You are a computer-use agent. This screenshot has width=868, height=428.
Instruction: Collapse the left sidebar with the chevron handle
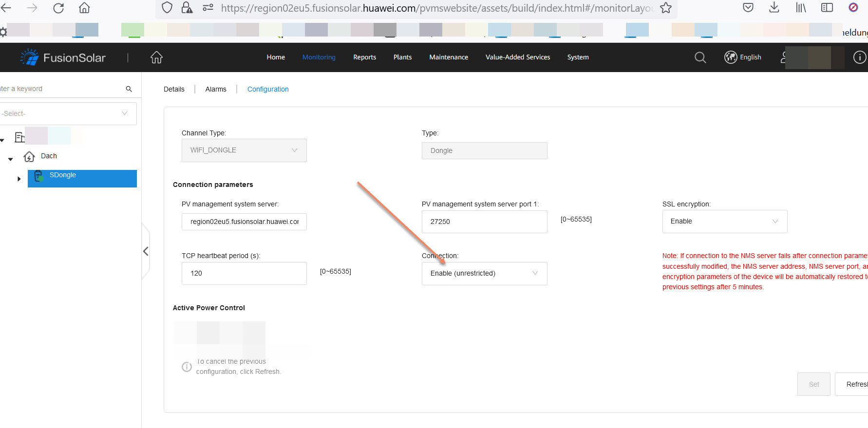146,251
